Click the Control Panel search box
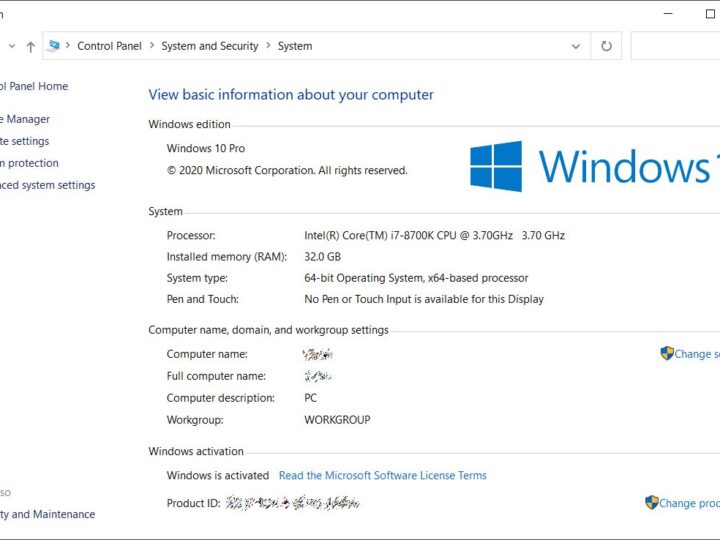 (676, 46)
